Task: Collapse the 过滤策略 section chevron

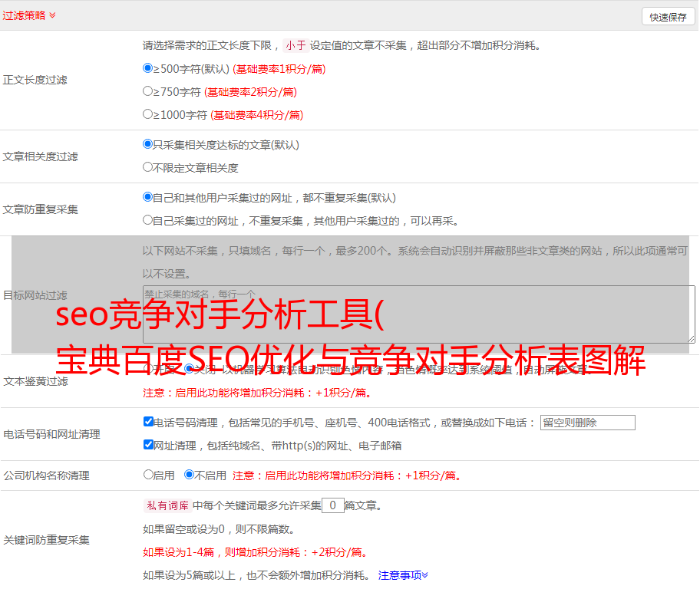Action: [52, 15]
